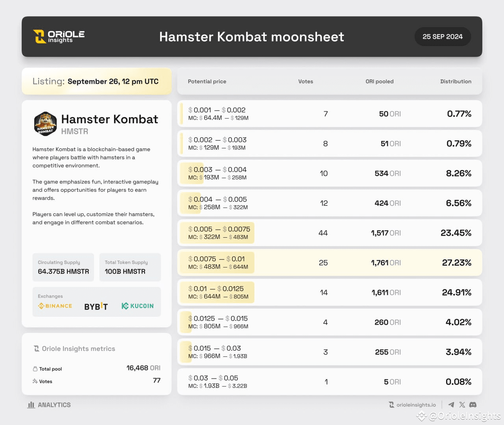Open the Telegram icon in the footer
Viewport: 504px width, 425px height.
[451, 405]
